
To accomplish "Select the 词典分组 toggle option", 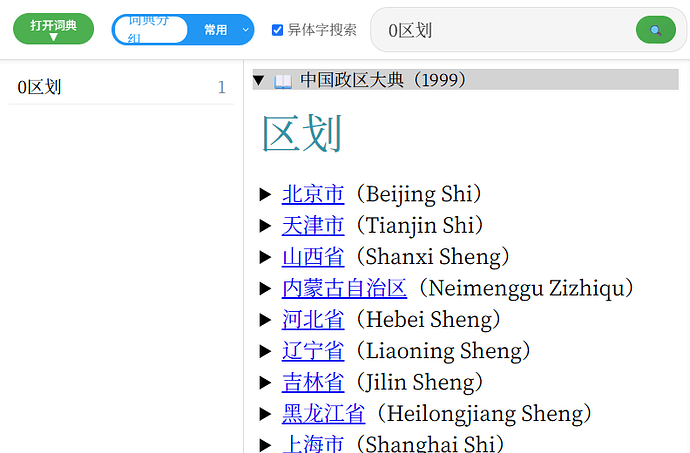I will pyautogui.click(x=150, y=30).
